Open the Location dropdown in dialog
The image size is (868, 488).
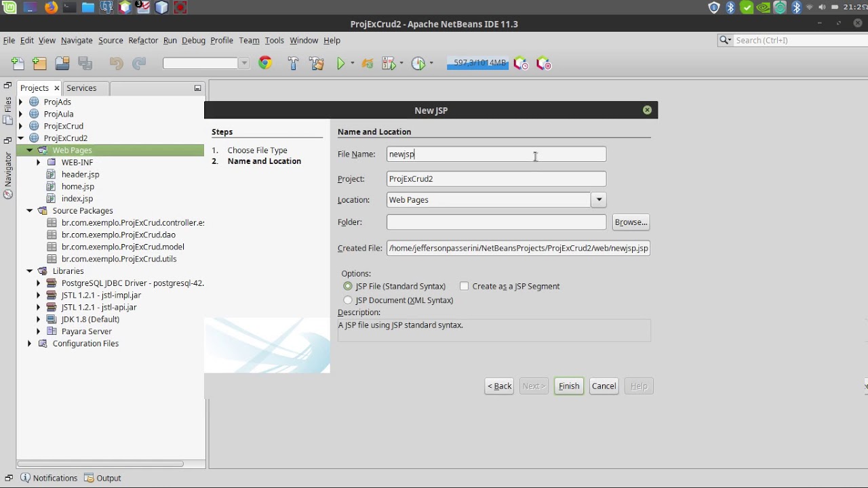coord(599,200)
